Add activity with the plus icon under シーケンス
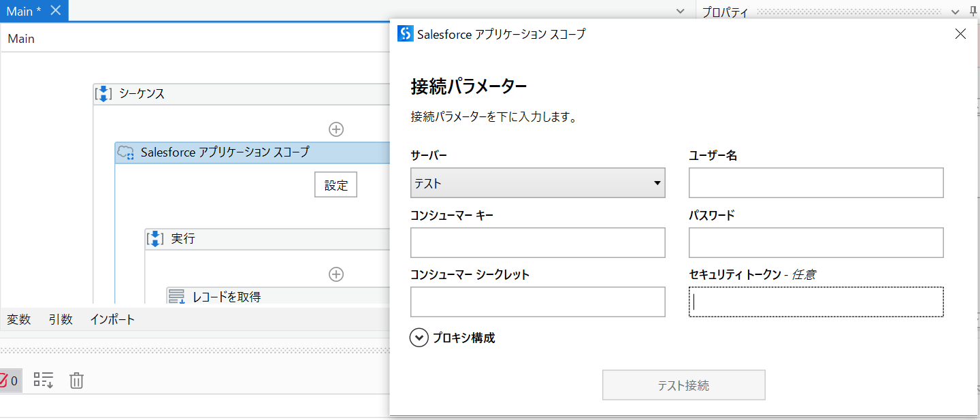The image size is (980, 420). (336, 129)
